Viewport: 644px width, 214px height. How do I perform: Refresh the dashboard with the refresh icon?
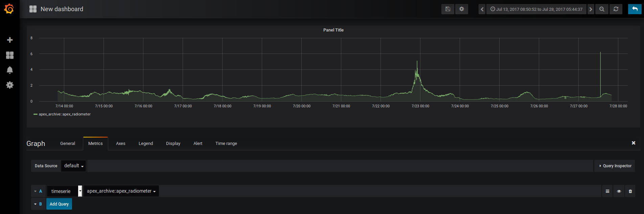[616, 9]
